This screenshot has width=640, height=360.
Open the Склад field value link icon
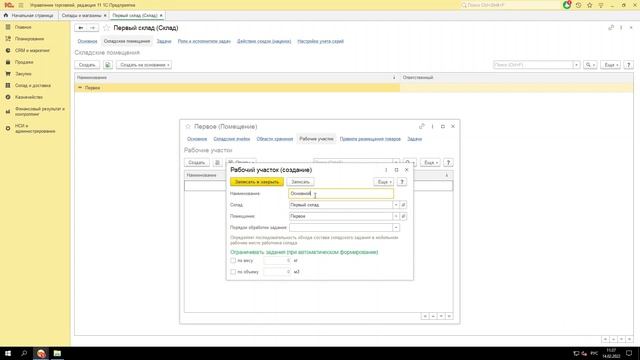pos(403,205)
